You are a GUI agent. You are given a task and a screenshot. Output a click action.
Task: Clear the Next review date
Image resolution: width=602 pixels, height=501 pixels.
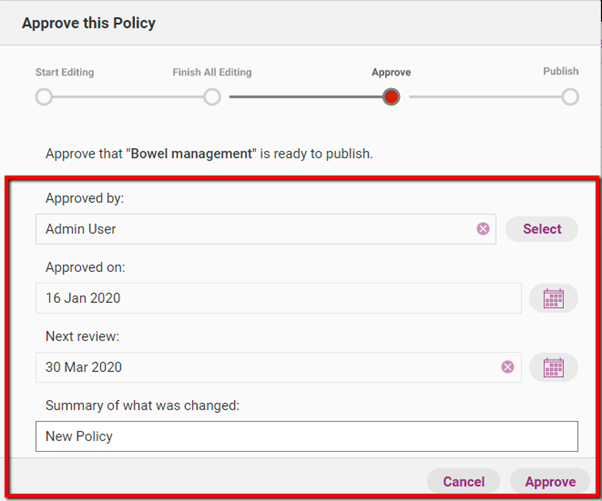point(507,367)
